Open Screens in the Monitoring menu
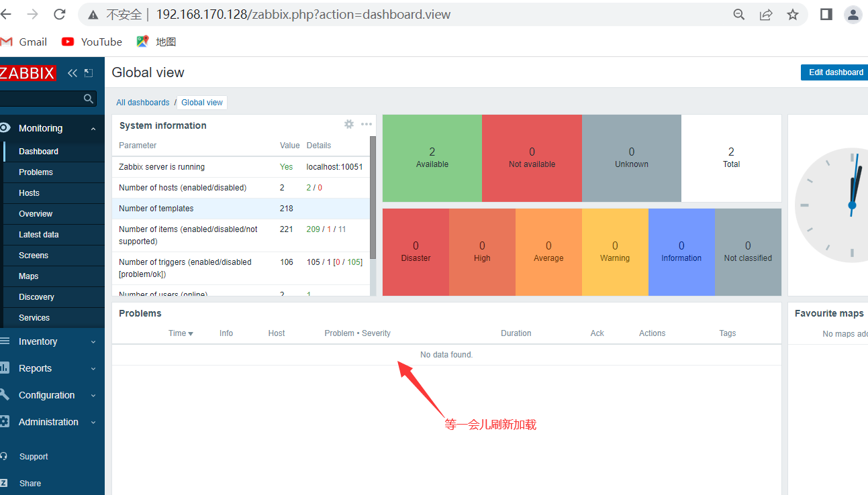 (52, 256)
